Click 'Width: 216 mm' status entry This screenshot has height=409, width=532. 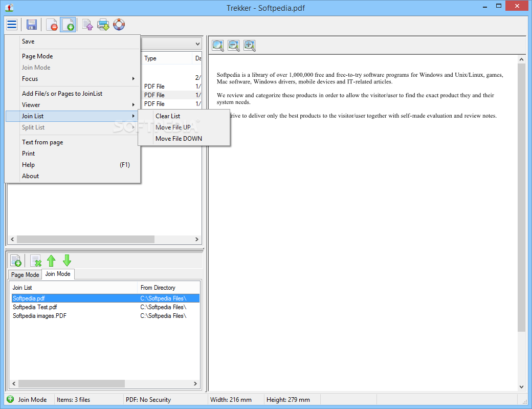231,399
